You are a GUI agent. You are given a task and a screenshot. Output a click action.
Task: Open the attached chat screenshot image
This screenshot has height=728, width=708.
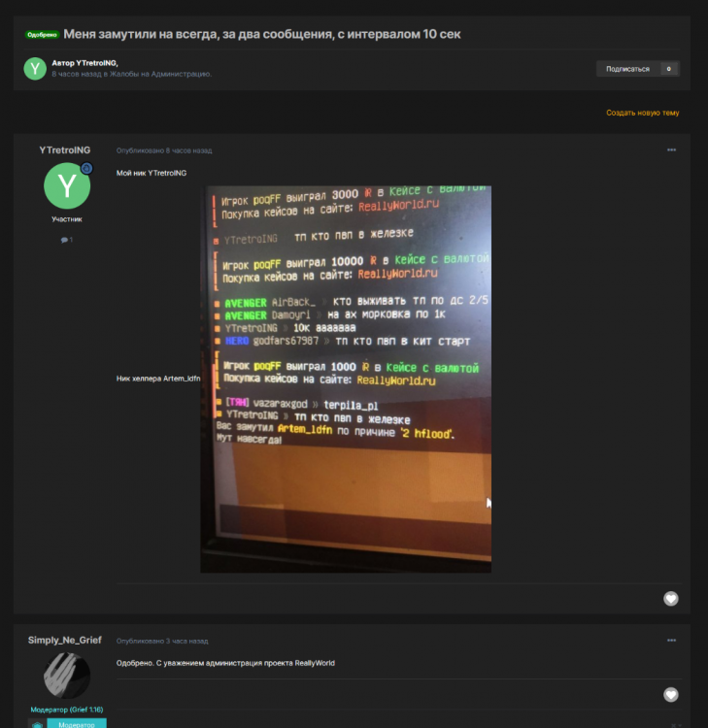[346, 379]
